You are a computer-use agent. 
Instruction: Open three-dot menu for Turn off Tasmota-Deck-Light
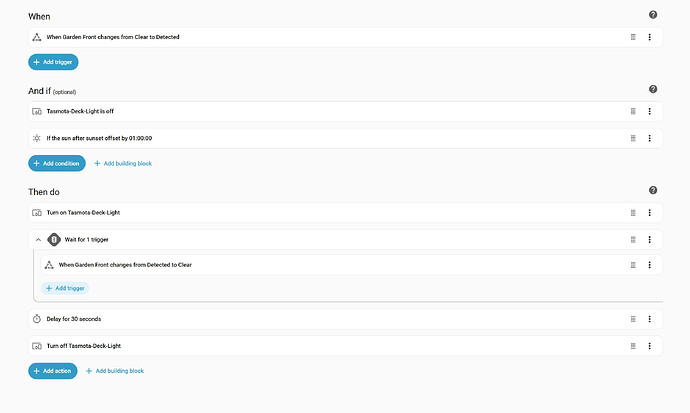tap(649, 345)
